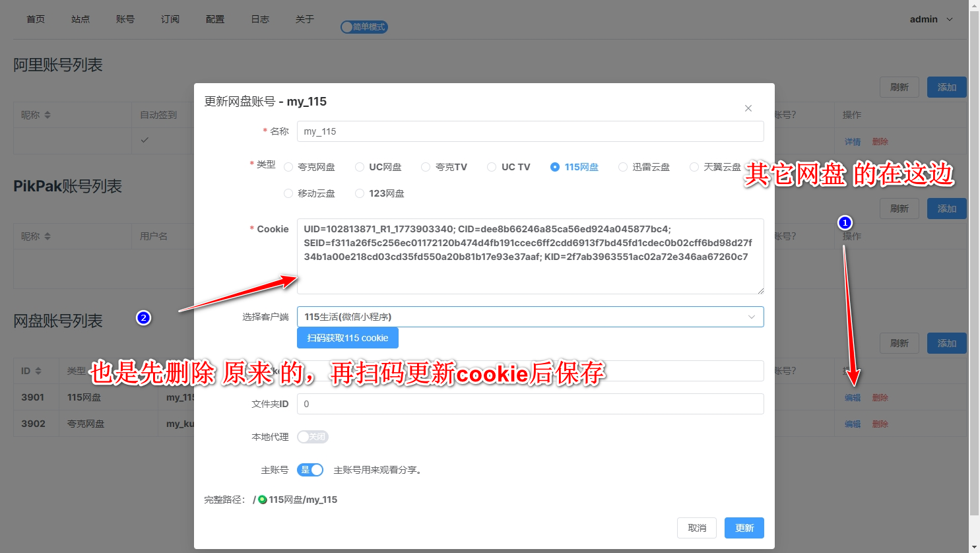Open the 站点 menu

(81, 19)
